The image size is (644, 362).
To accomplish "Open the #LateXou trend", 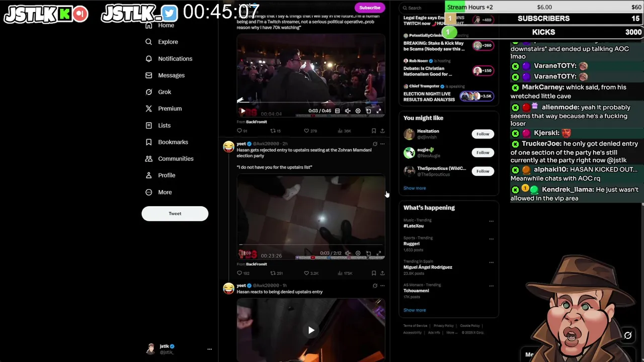I will pyautogui.click(x=414, y=226).
